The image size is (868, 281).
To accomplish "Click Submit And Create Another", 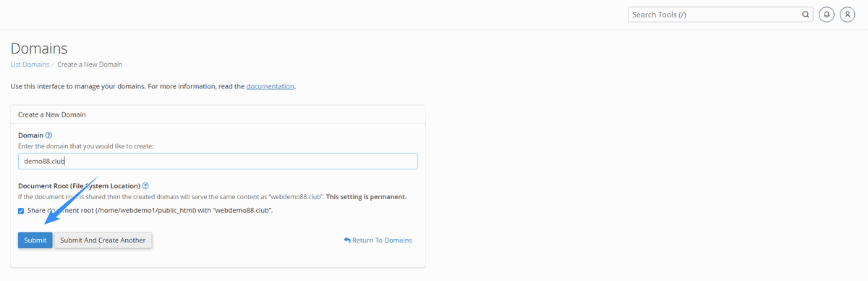I will 103,240.
